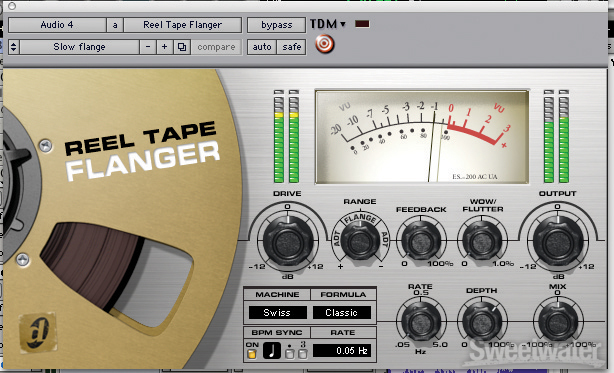Screen dimensions: 614x373
Task: Open the Slow flange preset menu
Action: click(79, 47)
